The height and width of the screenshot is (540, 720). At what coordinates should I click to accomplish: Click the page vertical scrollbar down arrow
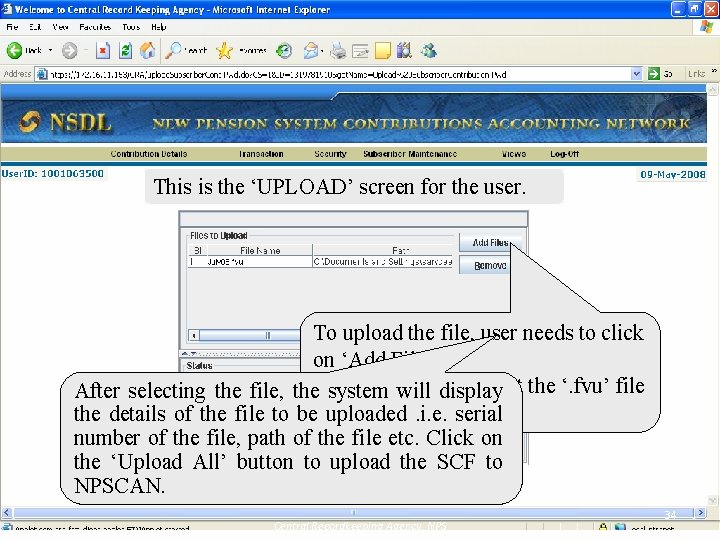(713, 501)
